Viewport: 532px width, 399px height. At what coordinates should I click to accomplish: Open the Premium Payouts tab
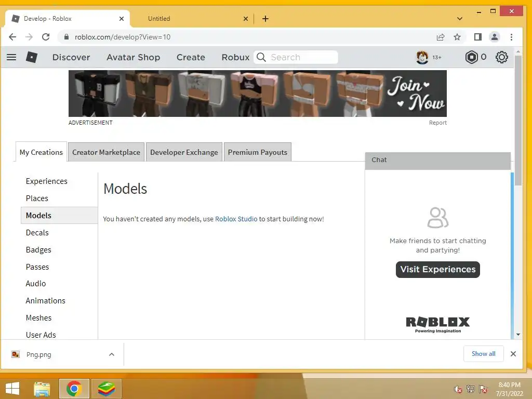click(x=258, y=152)
